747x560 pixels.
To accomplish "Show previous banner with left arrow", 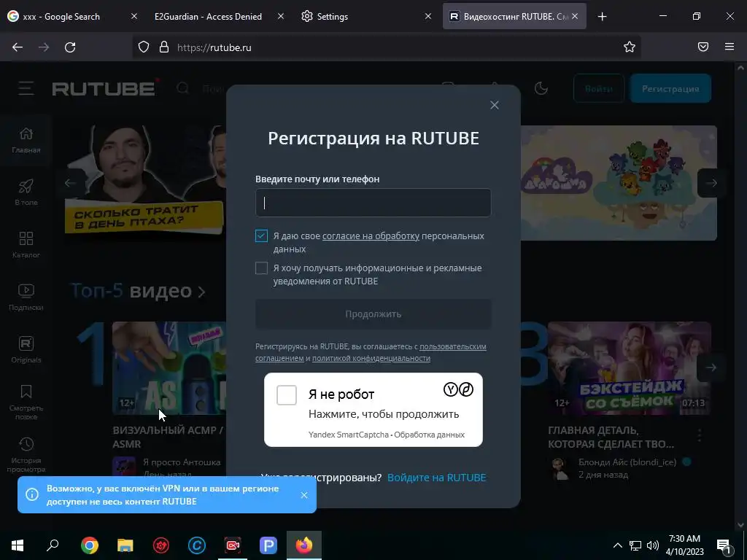I will point(71,183).
